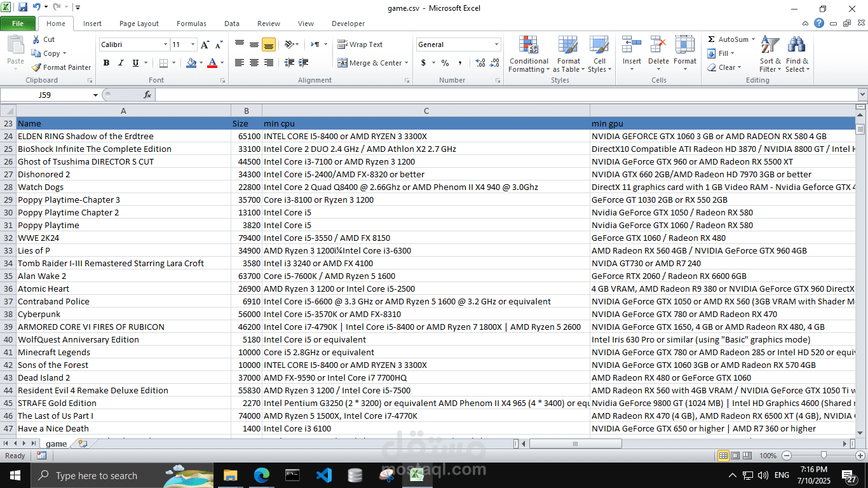Click column C header

point(426,111)
